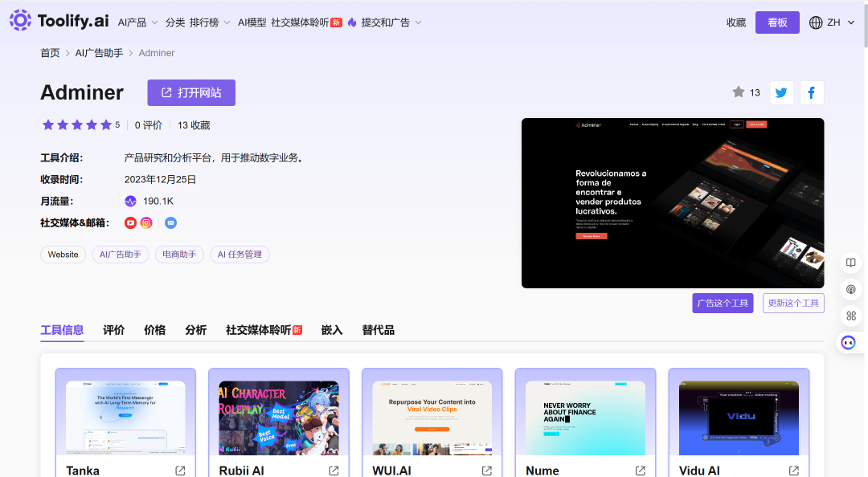
Task: Switch to the 社交媒体聆听 tab below
Action: tap(264, 330)
